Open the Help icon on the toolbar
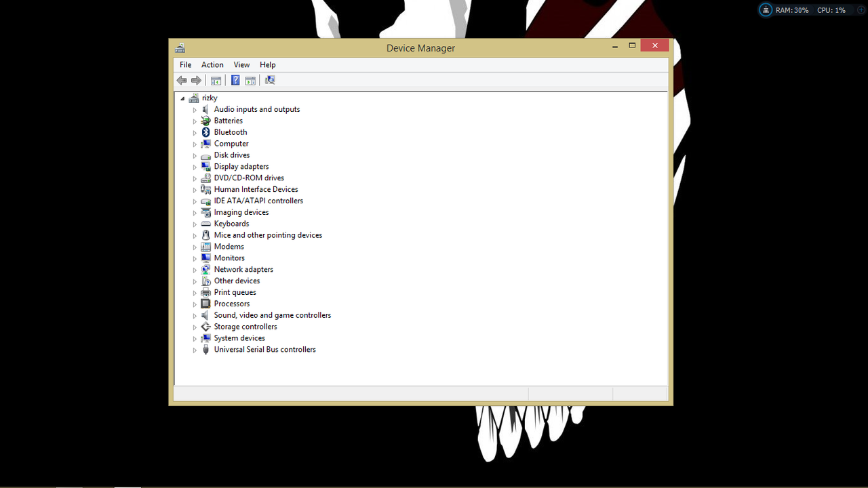Screen dimensions: 868x488 235,80
